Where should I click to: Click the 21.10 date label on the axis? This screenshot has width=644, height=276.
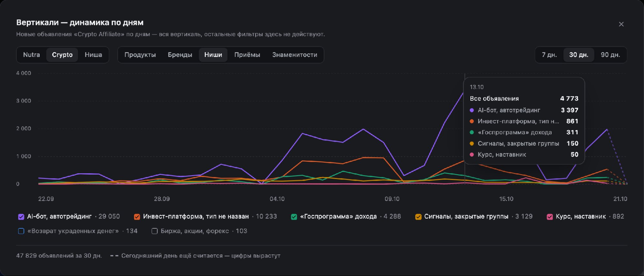coord(620,199)
